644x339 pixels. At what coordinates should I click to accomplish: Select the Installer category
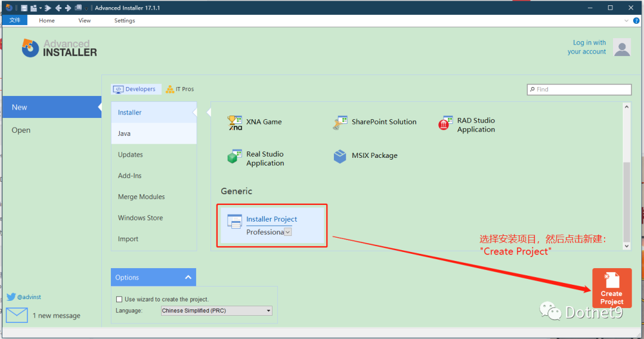(154, 113)
